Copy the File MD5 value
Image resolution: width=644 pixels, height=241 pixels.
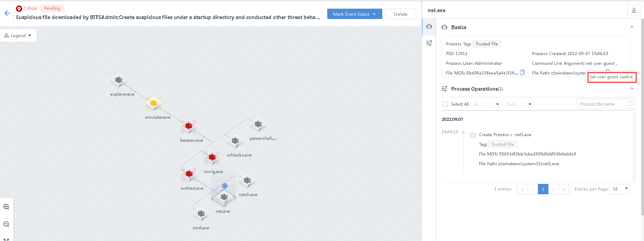pyautogui.click(x=522, y=72)
